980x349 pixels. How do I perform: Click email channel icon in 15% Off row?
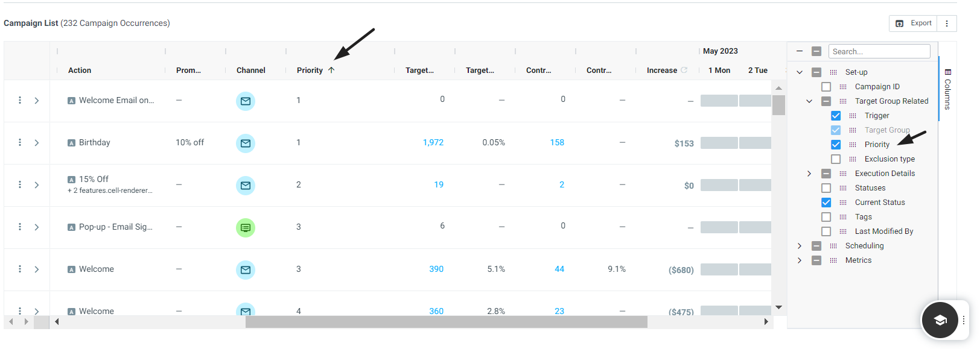[246, 186]
